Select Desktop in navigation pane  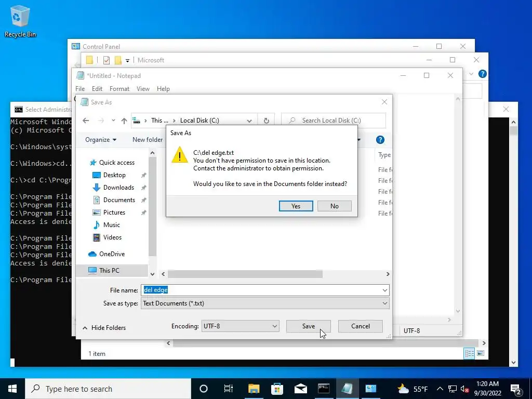click(114, 175)
